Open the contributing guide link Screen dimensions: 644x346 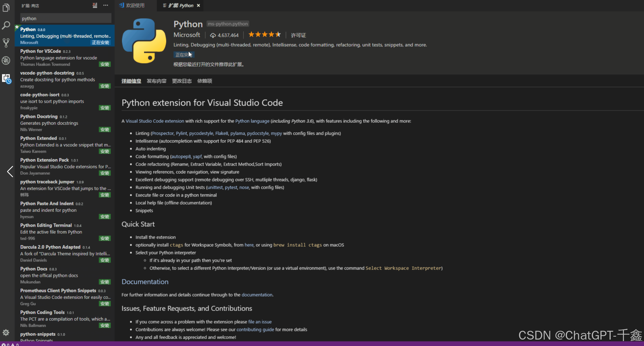pyautogui.click(x=255, y=329)
